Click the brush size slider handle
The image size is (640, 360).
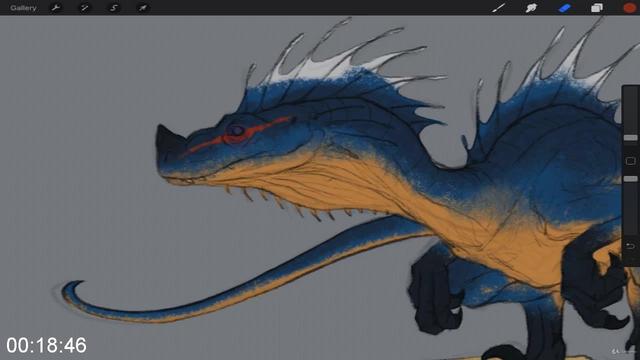pyautogui.click(x=630, y=138)
